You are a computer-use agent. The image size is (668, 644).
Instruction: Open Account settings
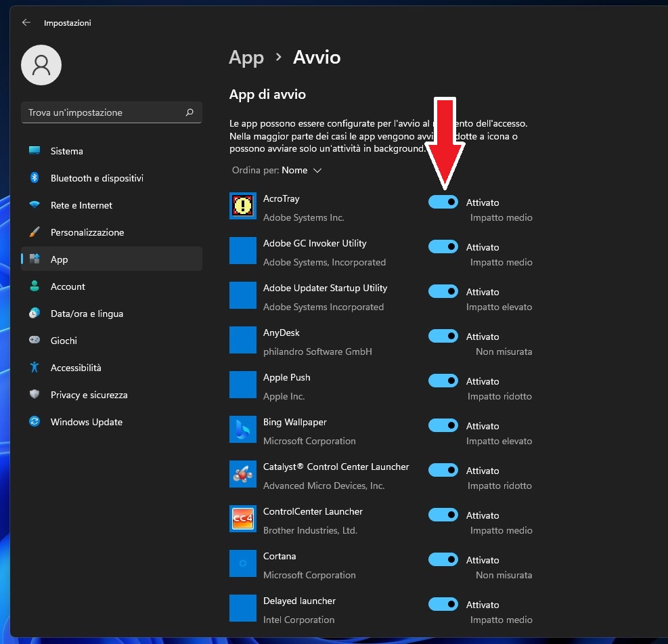[112, 286]
